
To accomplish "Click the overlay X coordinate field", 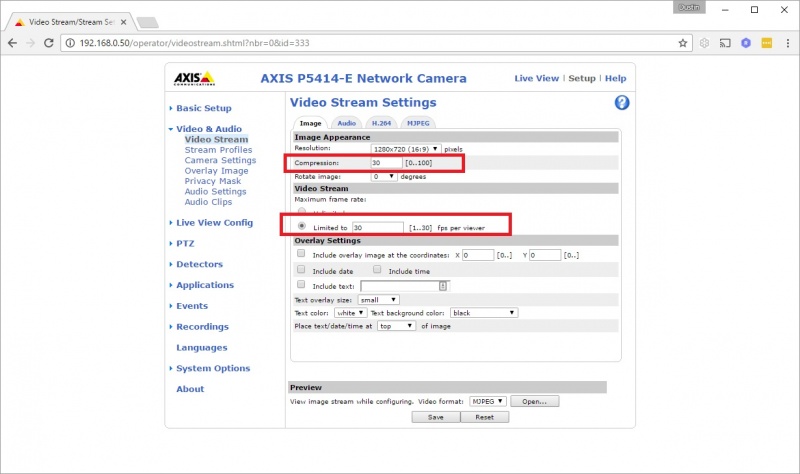I will [x=478, y=255].
